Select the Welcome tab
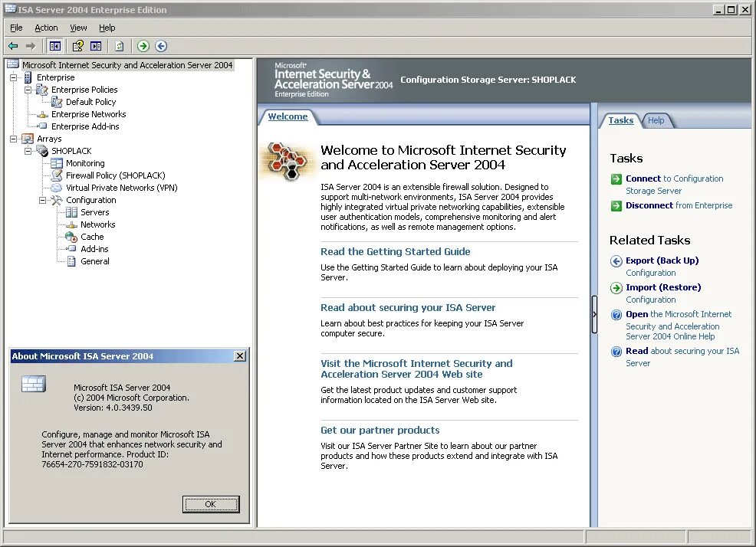Image resolution: width=756 pixels, height=547 pixels. 288,116
